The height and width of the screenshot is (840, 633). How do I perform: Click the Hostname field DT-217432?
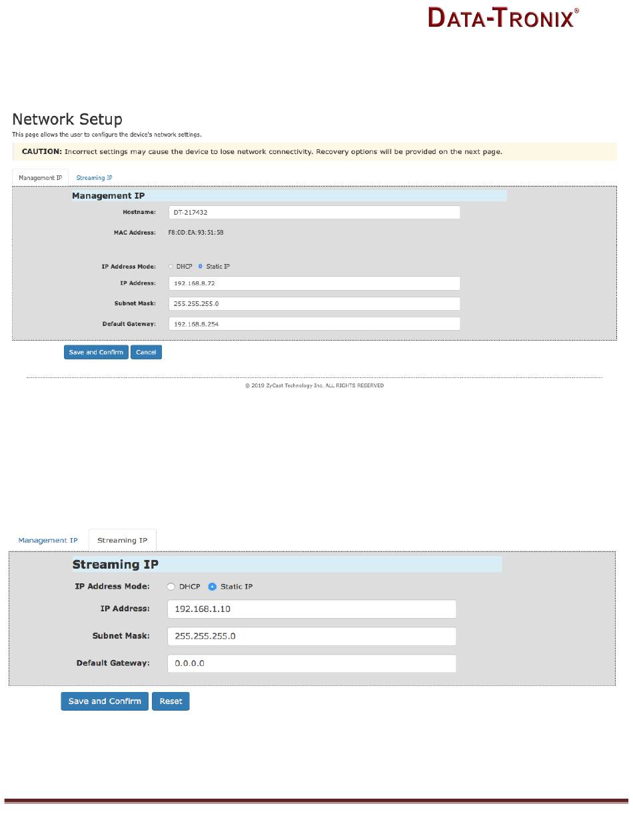(313, 212)
